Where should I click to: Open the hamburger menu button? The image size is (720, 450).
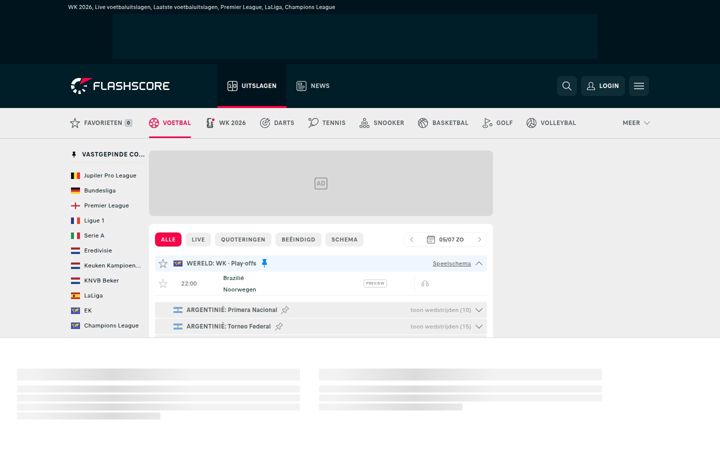pos(639,86)
